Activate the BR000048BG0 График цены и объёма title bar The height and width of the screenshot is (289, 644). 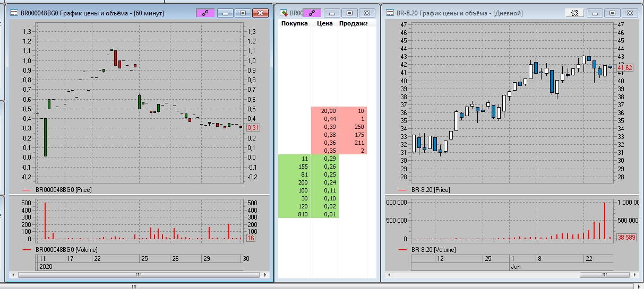tap(92, 13)
